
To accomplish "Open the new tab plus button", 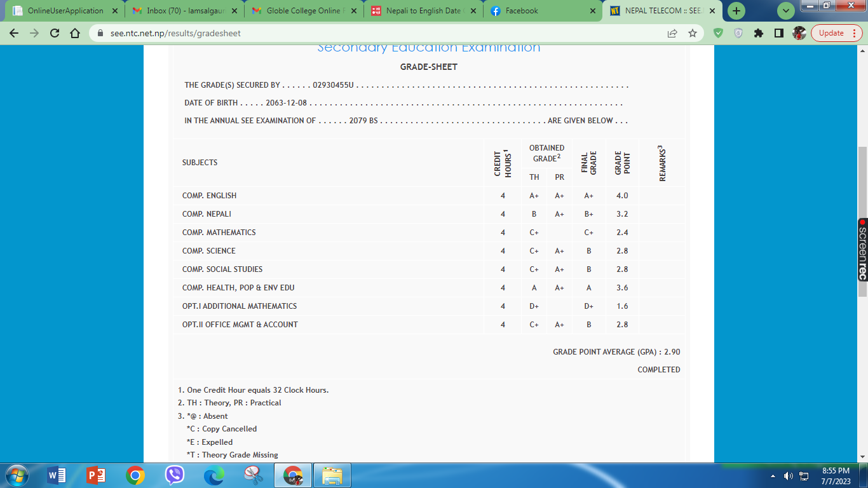I will 736,11.
